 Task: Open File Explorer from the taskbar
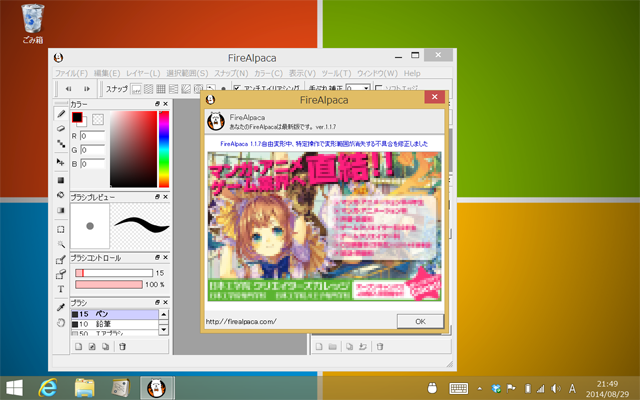[84, 388]
